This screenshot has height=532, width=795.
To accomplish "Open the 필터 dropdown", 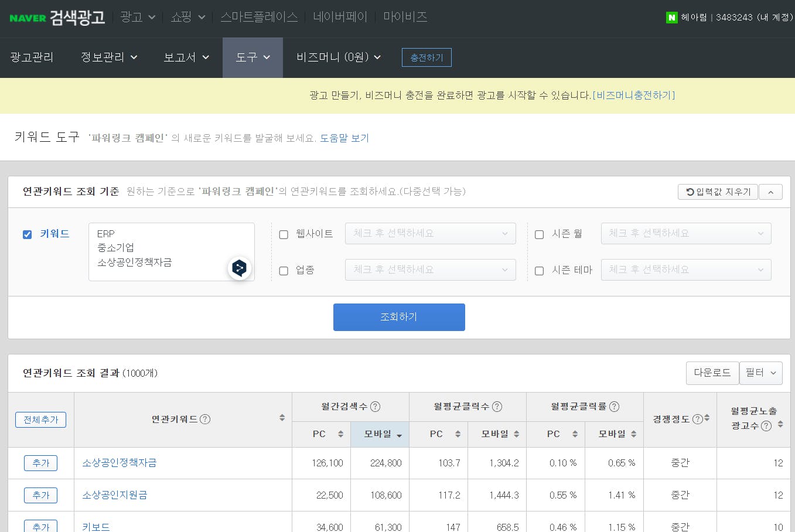I will (760, 373).
